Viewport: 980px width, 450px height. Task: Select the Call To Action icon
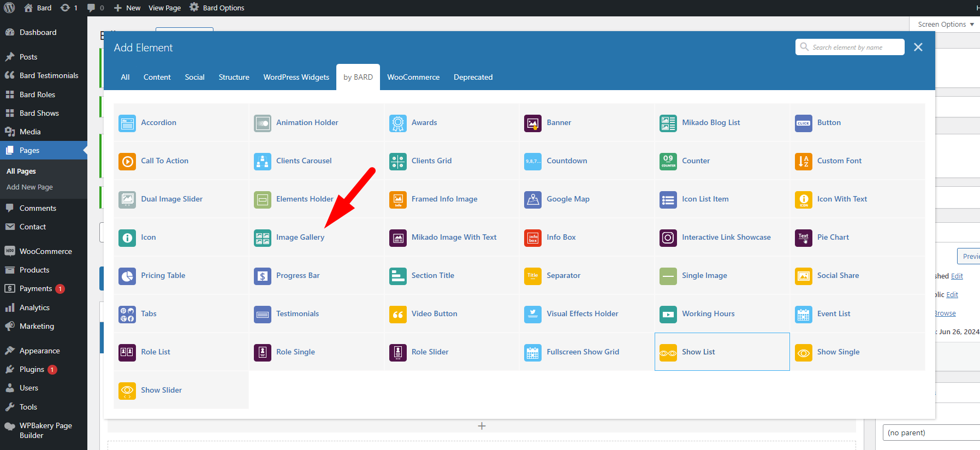click(127, 161)
